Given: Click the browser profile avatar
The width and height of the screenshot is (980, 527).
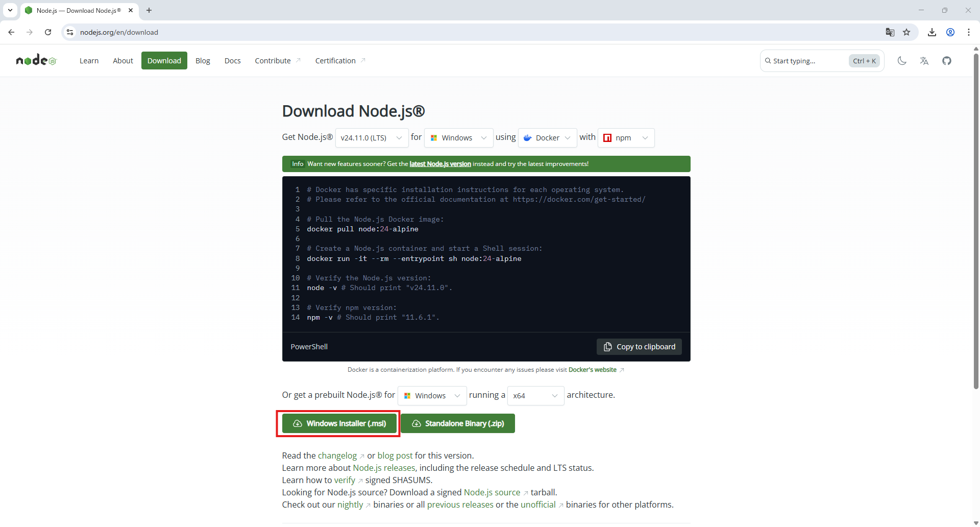Looking at the screenshot, I should pos(950,32).
